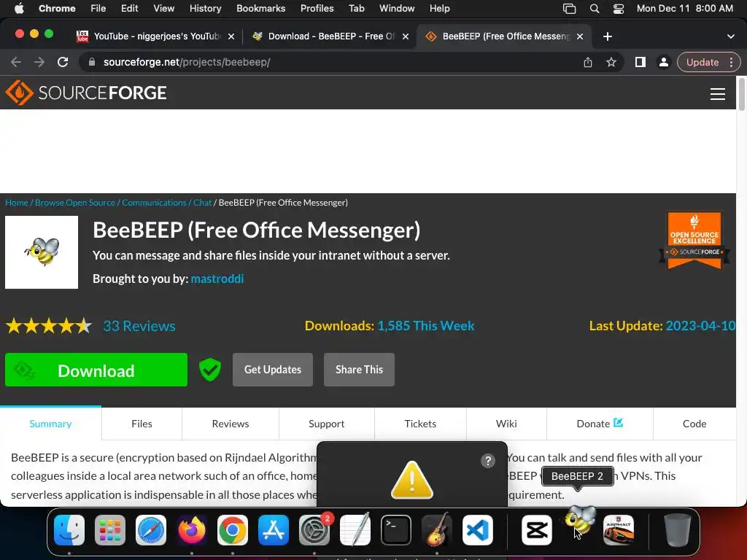Open the Donate tab
The width and height of the screenshot is (747, 560).
click(x=600, y=424)
